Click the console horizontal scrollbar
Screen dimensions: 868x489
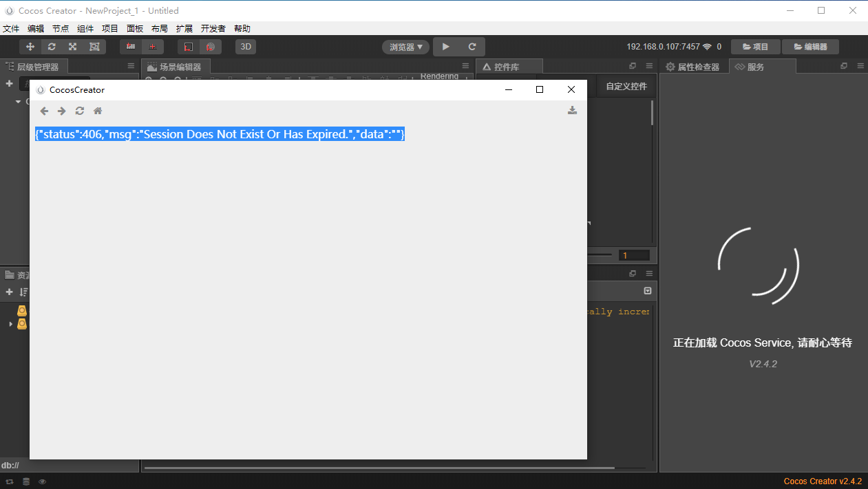[x=379, y=468]
